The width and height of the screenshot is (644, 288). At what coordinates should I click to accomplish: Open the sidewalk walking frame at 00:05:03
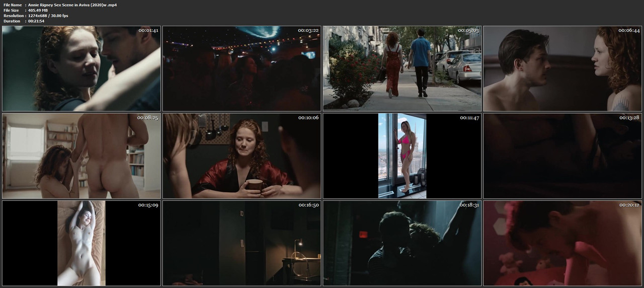403,68
